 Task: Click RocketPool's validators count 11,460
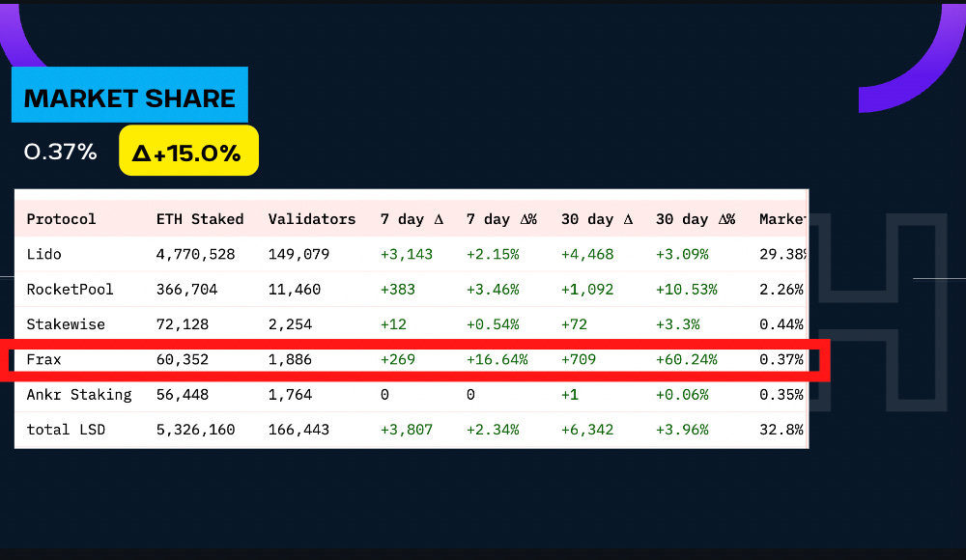coord(295,290)
